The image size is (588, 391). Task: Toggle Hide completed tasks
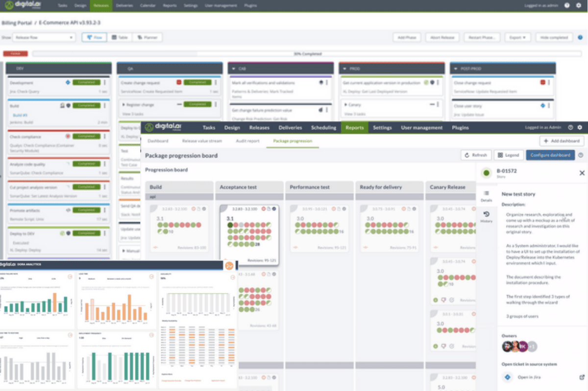554,37
